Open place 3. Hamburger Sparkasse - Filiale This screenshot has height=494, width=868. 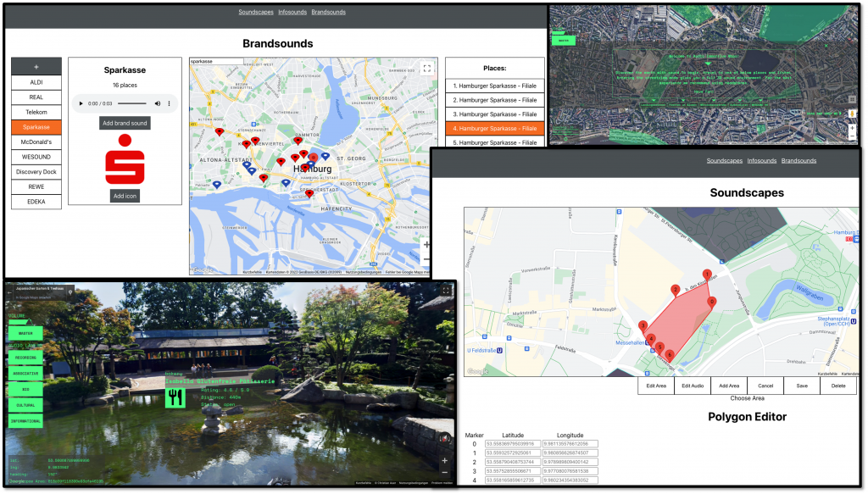(495, 114)
